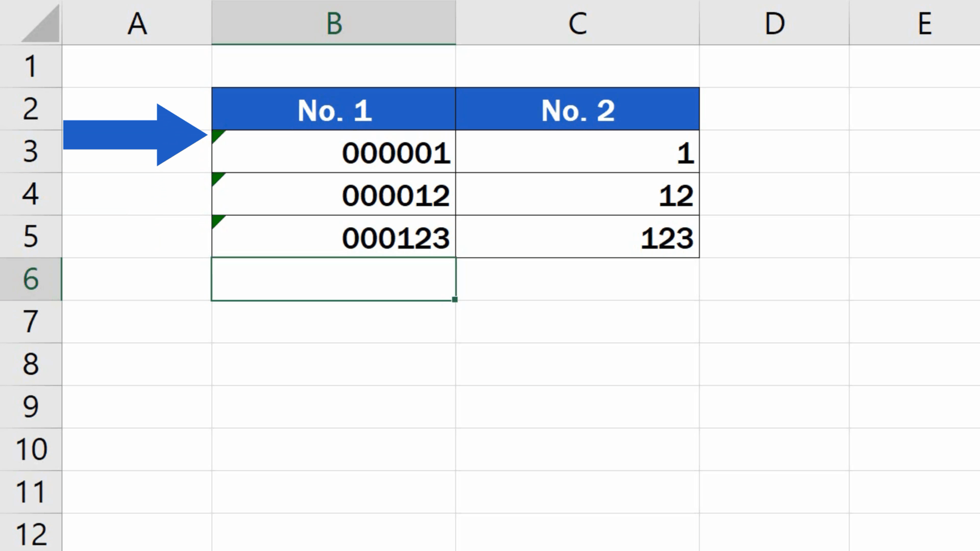Select the cell containing 123
This screenshot has width=980, height=551.
point(577,236)
